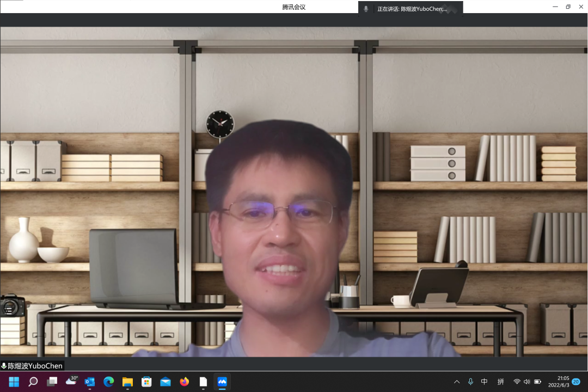Click the Windows Start button

pos(14,382)
